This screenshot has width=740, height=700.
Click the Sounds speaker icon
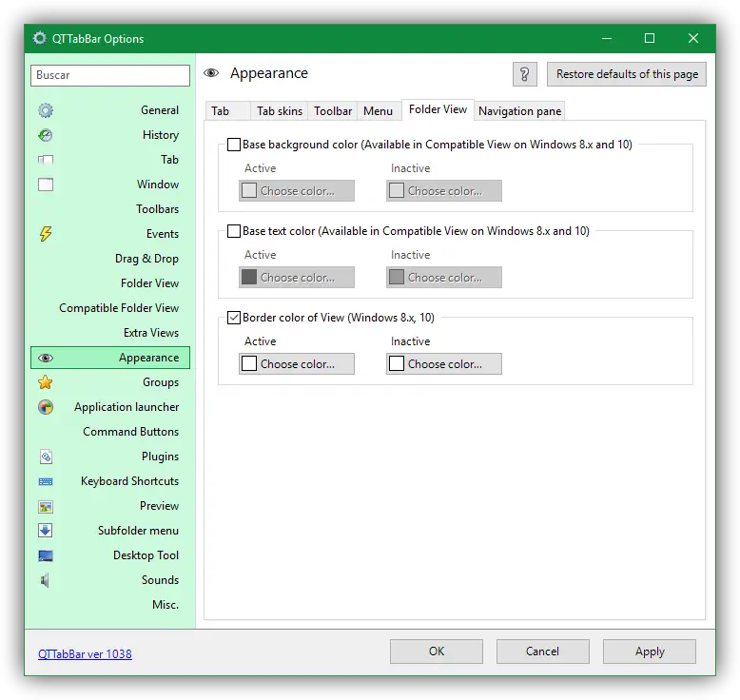(x=45, y=580)
